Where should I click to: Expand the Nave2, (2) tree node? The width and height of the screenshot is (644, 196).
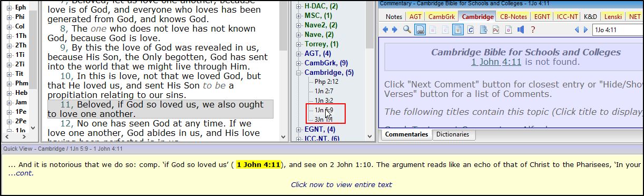coord(299,25)
